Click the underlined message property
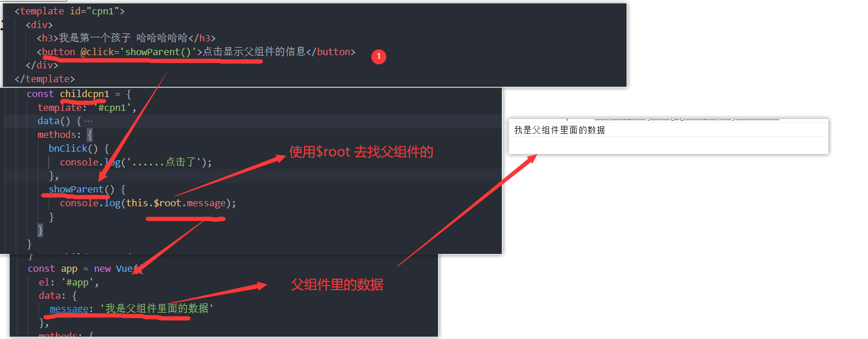Screen dimensions: 868x339 pyautogui.click(x=69, y=309)
